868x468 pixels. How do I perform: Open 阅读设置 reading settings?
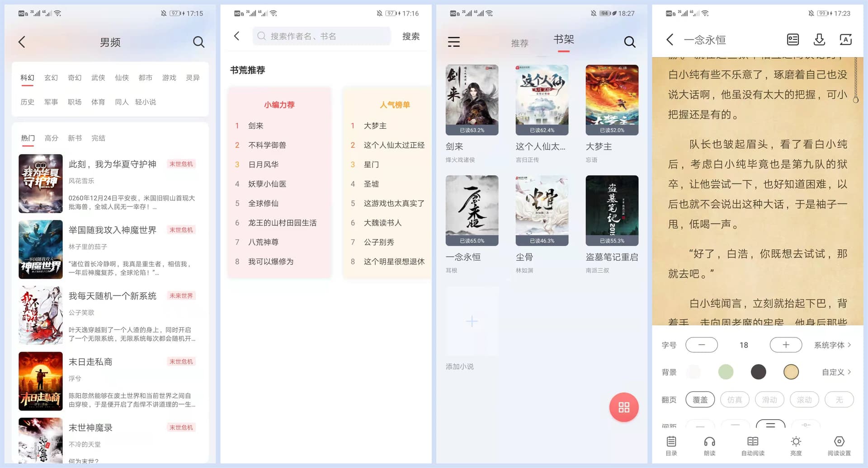839,445
